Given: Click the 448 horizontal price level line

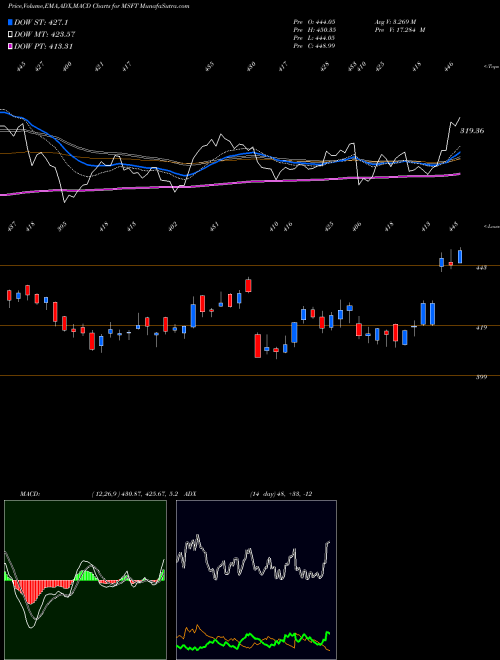Looking at the screenshot, I should tap(250, 266).
